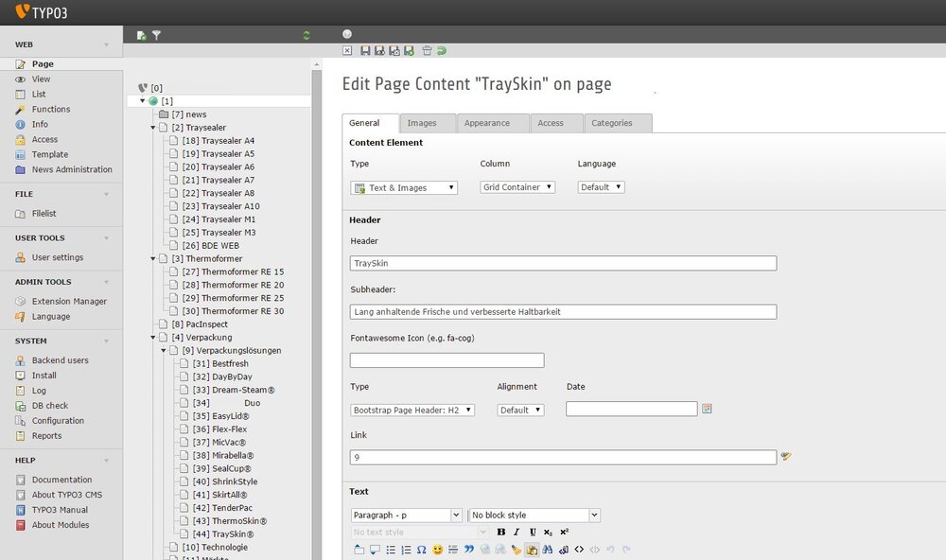946x560 pixels.
Task: Click the Link input field
Action: [x=563, y=458]
